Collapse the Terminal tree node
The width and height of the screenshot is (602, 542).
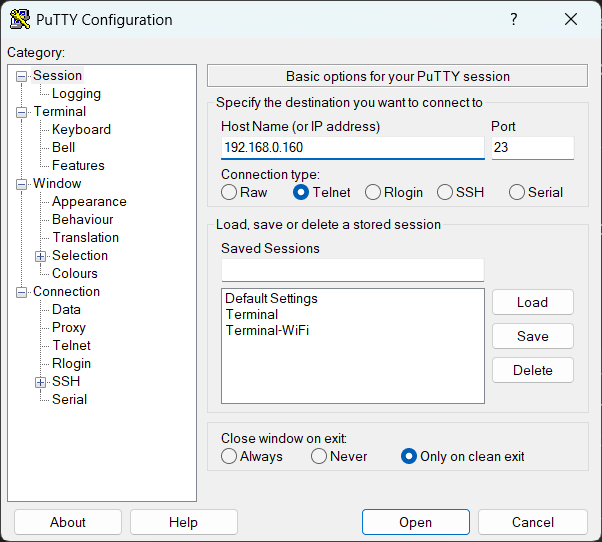22,112
